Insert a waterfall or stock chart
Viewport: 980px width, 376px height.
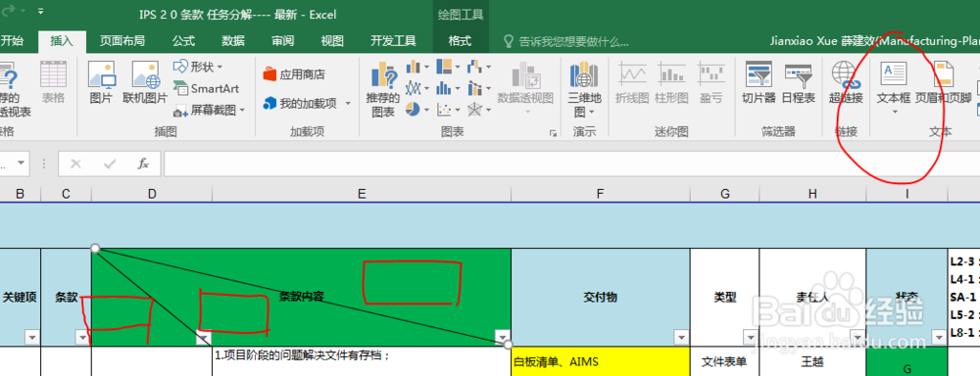479,67
